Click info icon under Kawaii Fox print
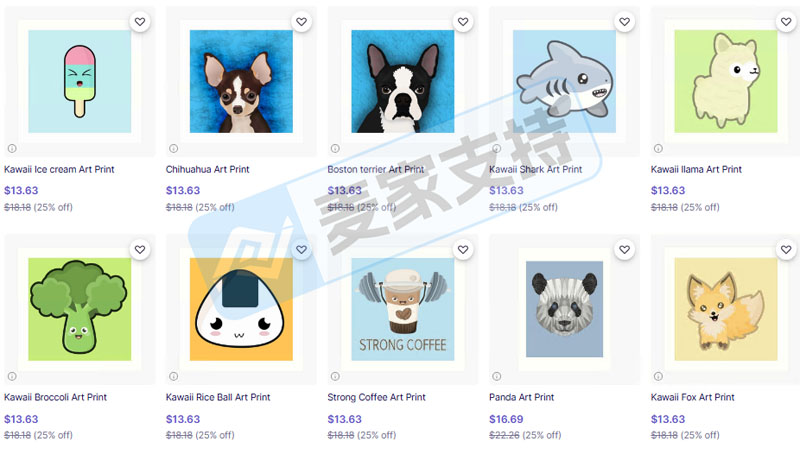Viewport: 800px width, 454px height. 658,376
